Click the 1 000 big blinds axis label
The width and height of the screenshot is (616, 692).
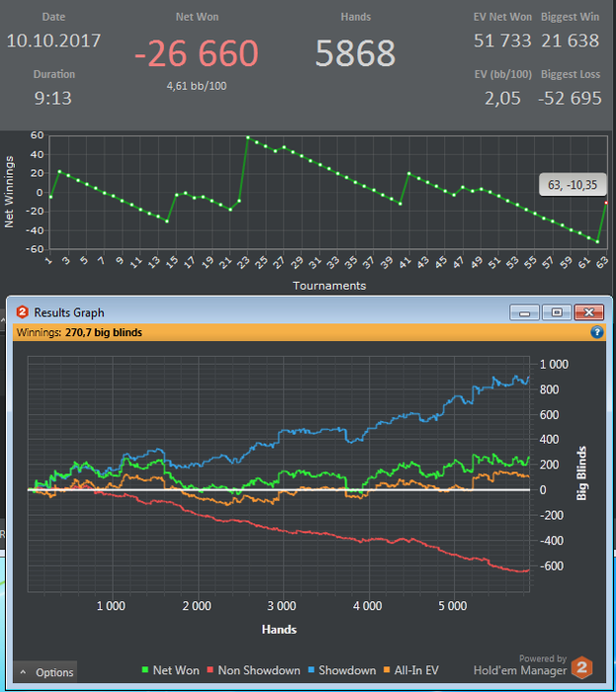[x=555, y=365]
